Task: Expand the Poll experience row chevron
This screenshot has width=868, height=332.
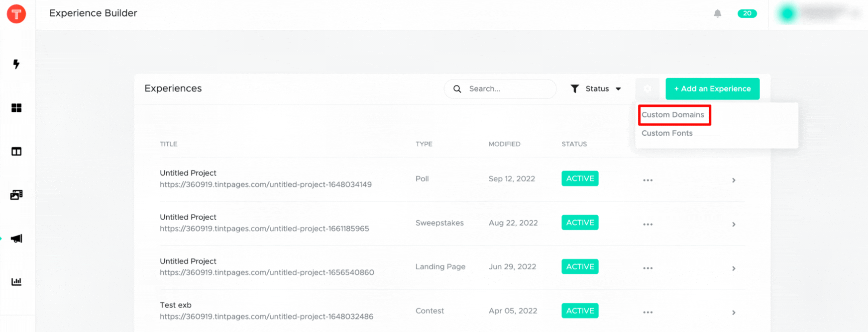Action: tap(734, 180)
